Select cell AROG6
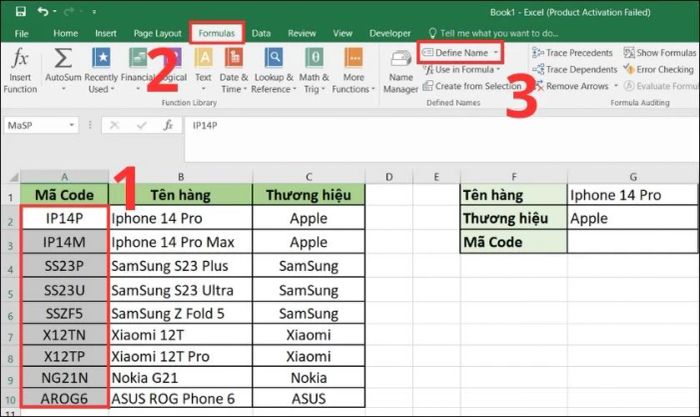The image size is (700, 417). [x=64, y=398]
